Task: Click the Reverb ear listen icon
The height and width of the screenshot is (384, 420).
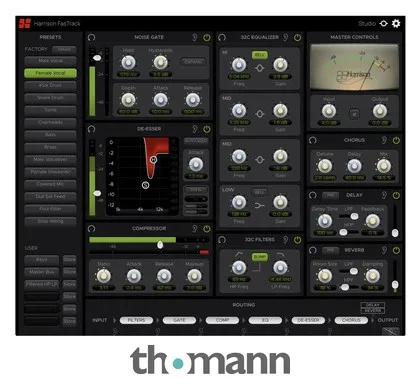Action: (384, 250)
